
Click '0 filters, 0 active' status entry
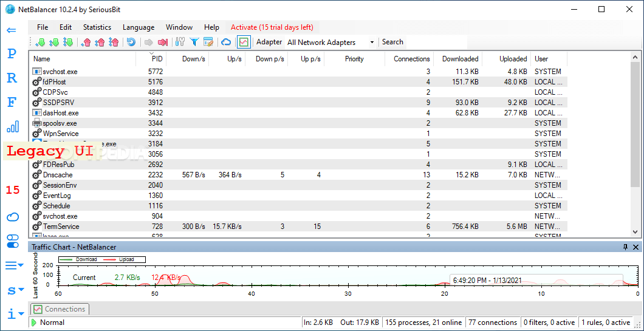point(549,322)
